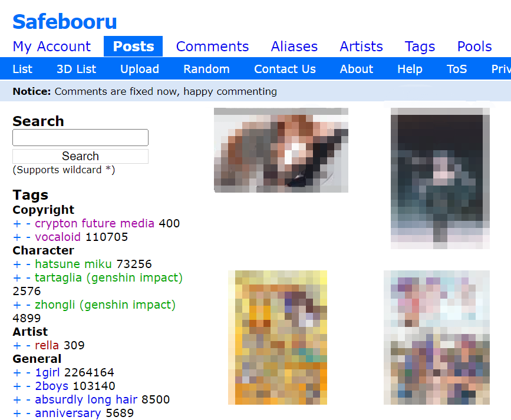Image resolution: width=511 pixels, height=420 pixels.
Task: Open the hatsune miku tag link
Action: pyautogui.click(x=73, y=264)
